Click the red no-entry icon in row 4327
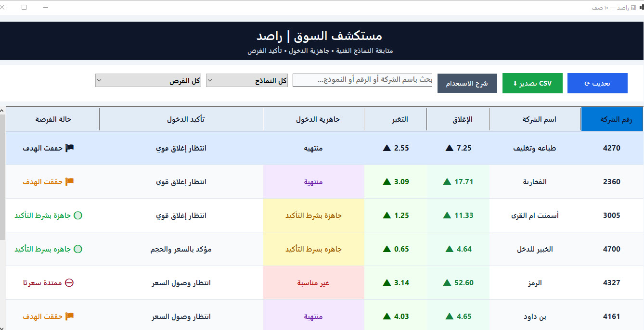644x330 pixels. click(69, 283)
